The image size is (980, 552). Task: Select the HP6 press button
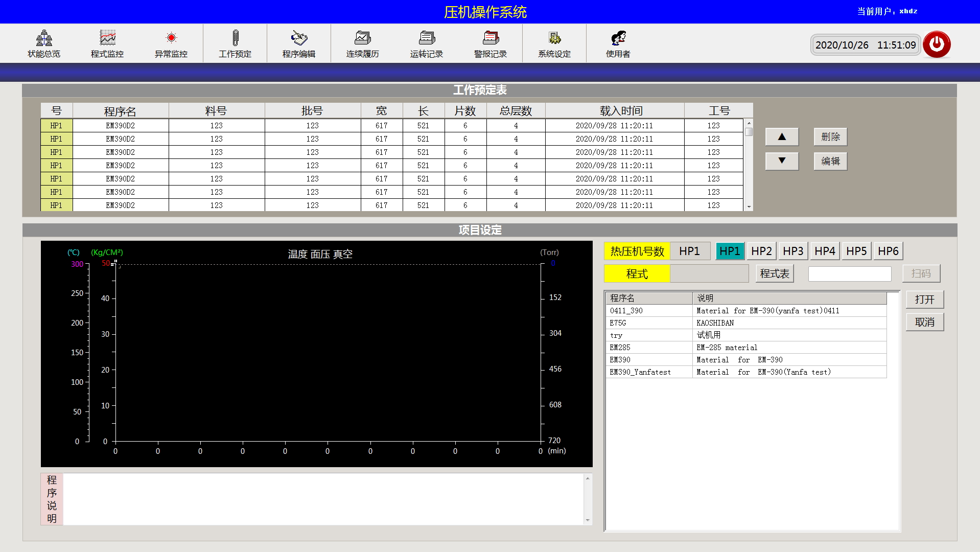tap(888, 251)
